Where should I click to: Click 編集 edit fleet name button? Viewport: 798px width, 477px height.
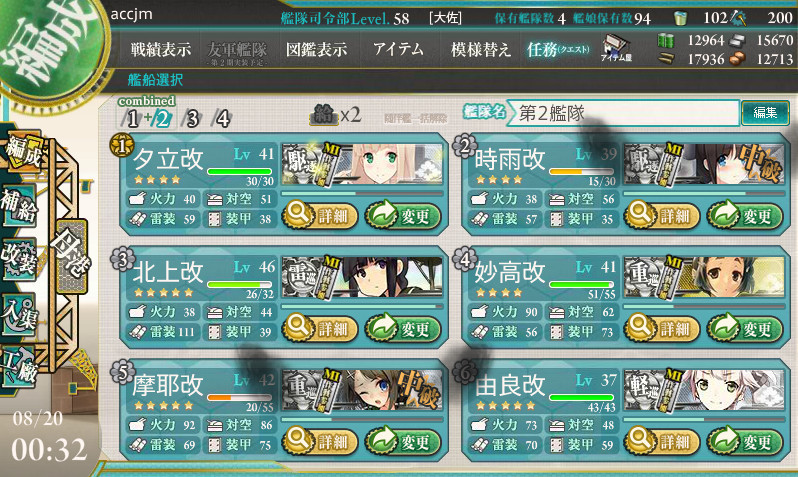[765, 113]
